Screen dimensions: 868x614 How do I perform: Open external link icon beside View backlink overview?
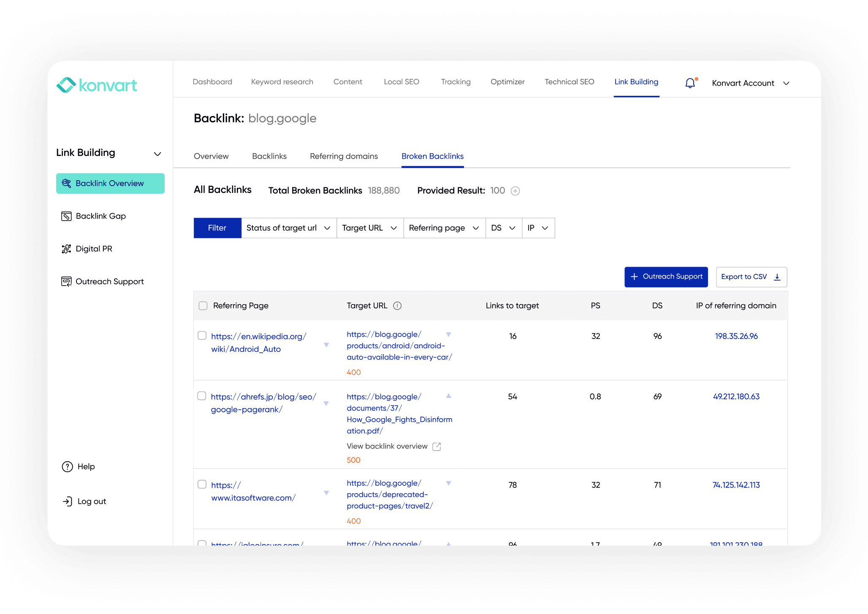(437, 446)
